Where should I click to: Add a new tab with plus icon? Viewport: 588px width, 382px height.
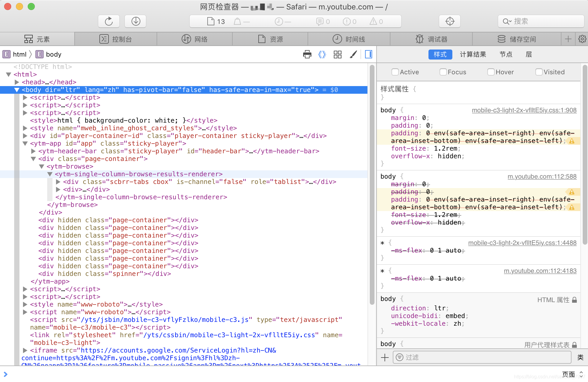568,39
